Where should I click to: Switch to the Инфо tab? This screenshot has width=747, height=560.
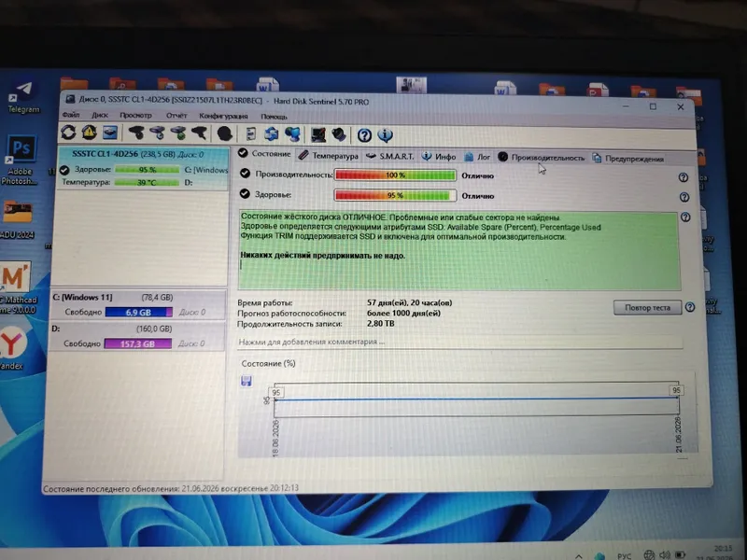439,156
